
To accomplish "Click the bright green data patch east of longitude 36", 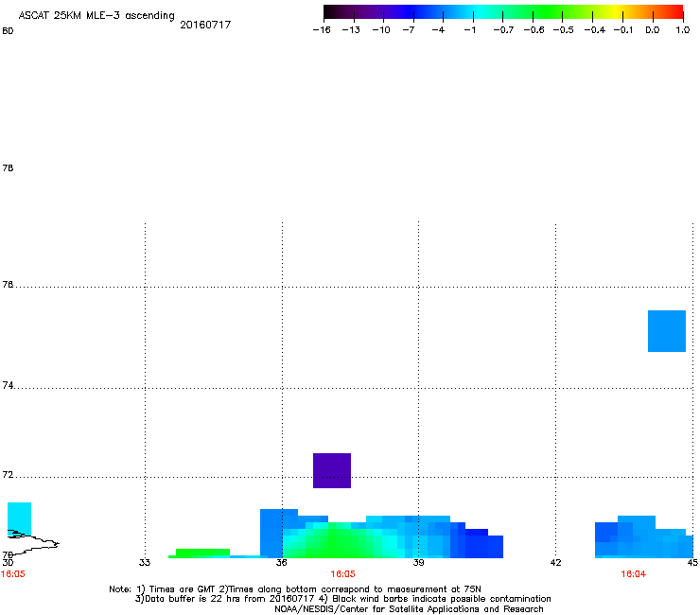I will click(340, 540).
